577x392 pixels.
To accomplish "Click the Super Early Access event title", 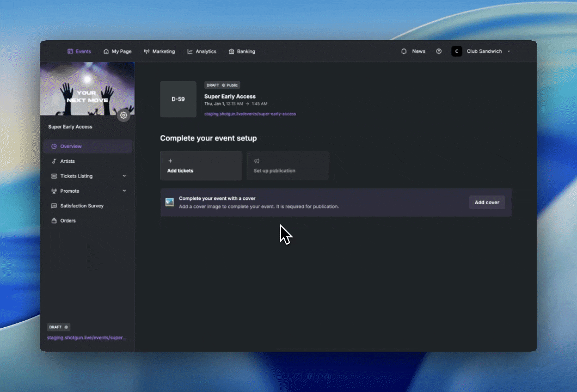I will pos(230,96).
